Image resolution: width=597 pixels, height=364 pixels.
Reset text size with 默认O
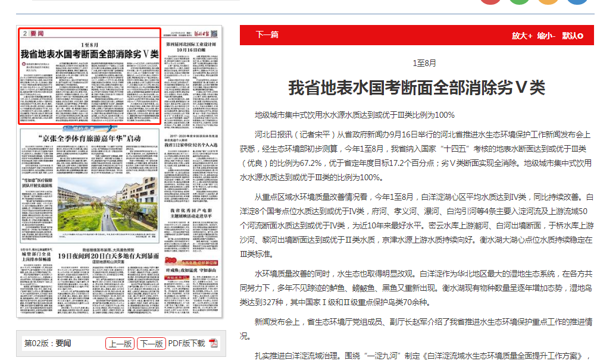coord(573,36)
